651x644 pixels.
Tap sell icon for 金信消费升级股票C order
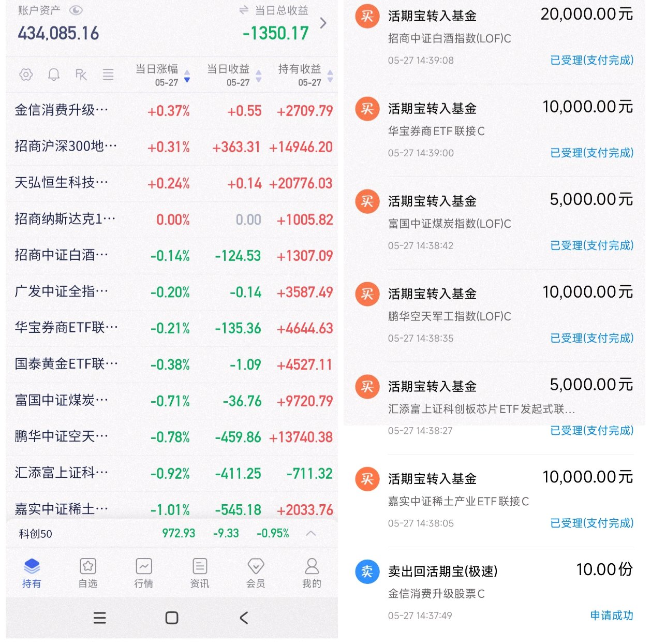coord(367,572)
